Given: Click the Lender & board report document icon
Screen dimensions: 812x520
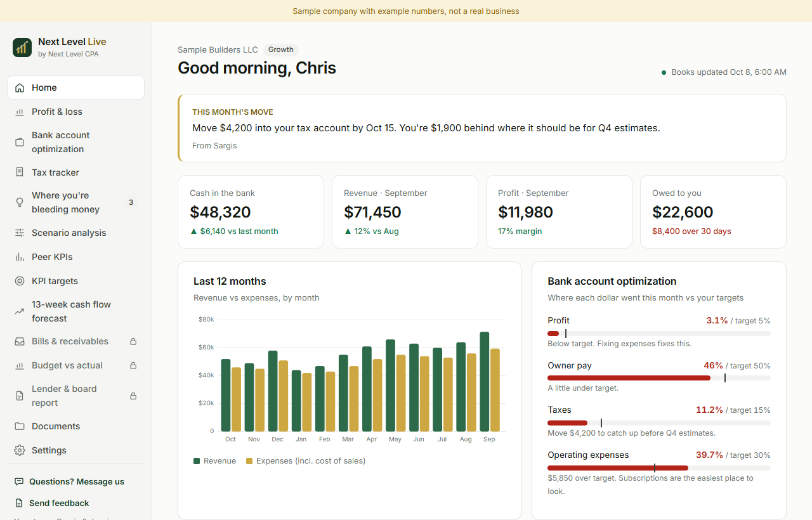Looking at the screenshot, I should click(20, 396).
